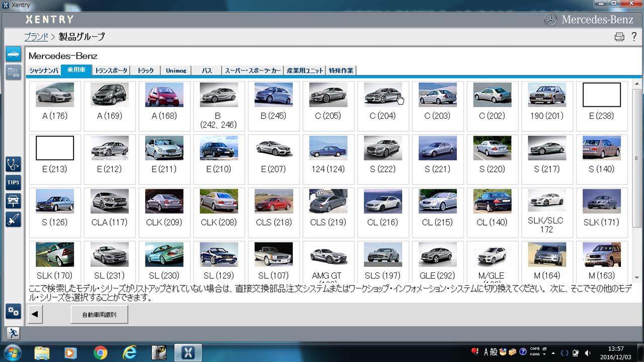Open the TIPS sidebar icon
The height and width of the screenshot is (362, 644).
pos(13,182)
